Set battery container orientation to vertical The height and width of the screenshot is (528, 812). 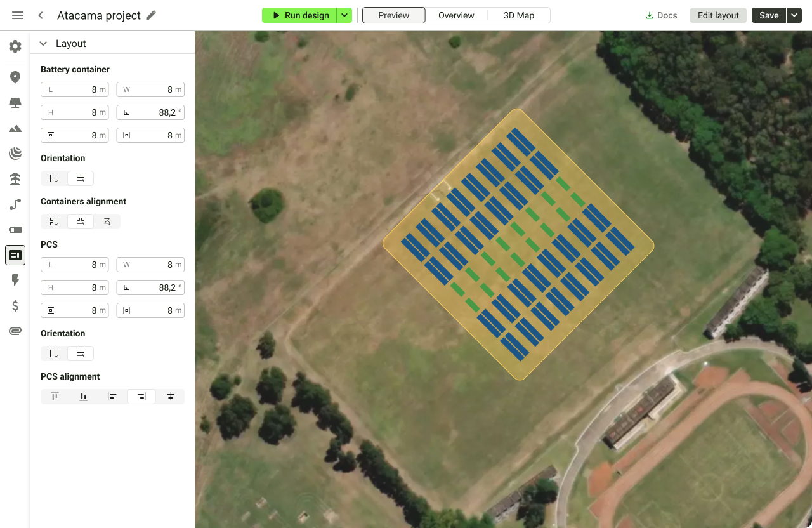(54, 178)
